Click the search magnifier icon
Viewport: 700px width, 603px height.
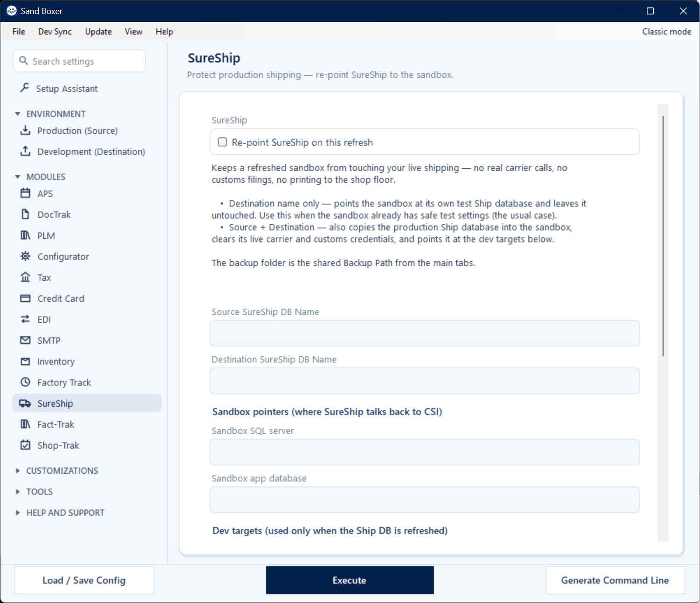[24, 61]
